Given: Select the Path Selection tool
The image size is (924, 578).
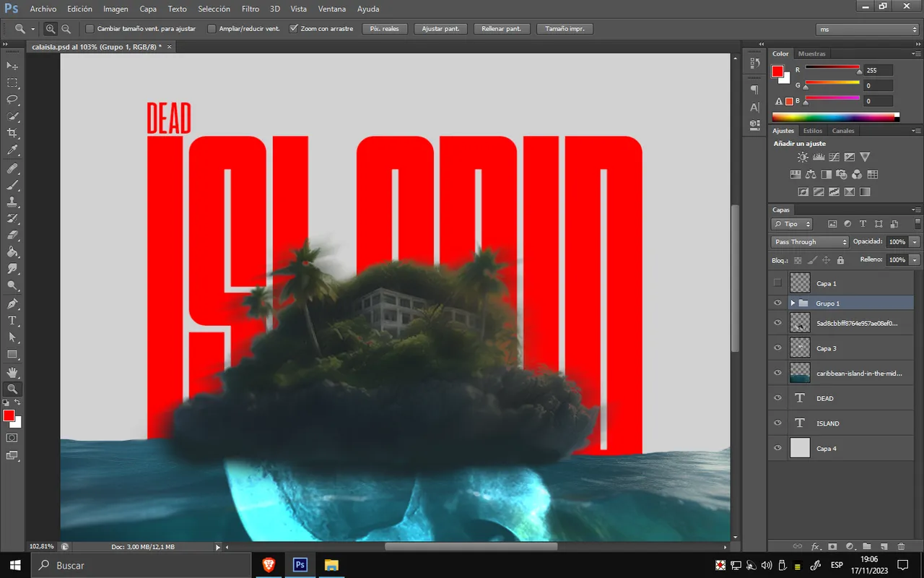Looking at the screenshot, I should coord(12,337).
